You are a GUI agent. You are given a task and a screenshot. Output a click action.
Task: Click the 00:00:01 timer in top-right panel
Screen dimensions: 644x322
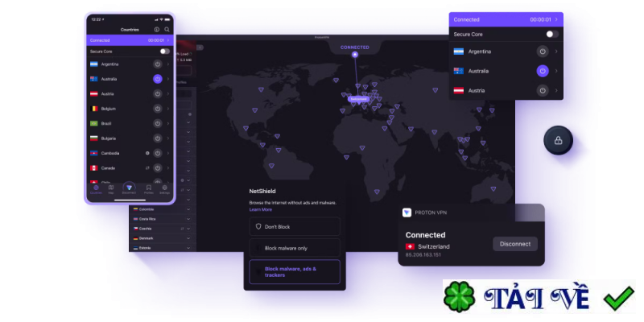coord(540,19)
